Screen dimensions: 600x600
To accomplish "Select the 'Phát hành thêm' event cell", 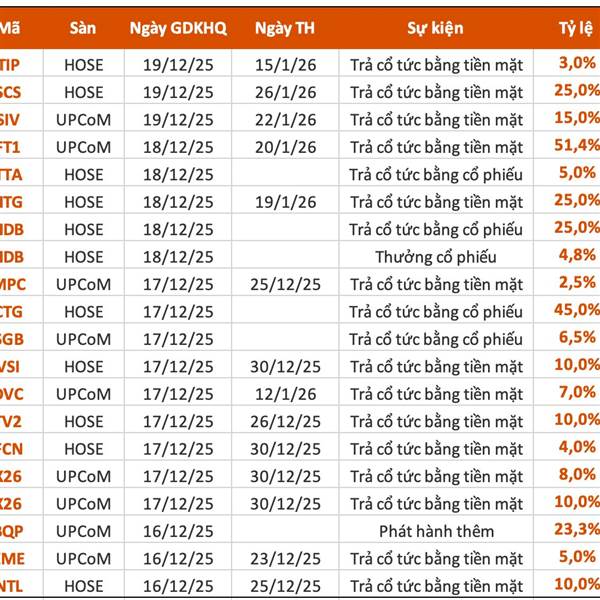I will [435, 530].
